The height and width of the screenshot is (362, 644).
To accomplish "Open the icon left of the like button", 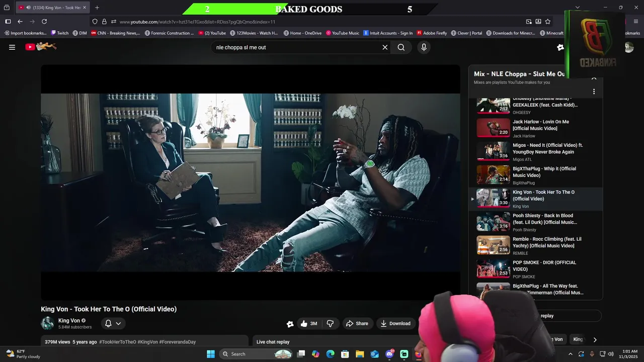I will point(290,324).
